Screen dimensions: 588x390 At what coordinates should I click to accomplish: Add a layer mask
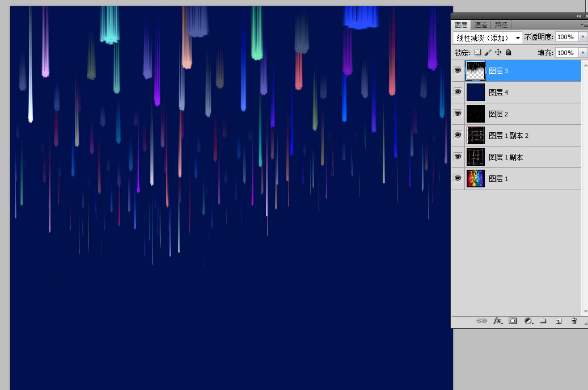pos(513,321)
